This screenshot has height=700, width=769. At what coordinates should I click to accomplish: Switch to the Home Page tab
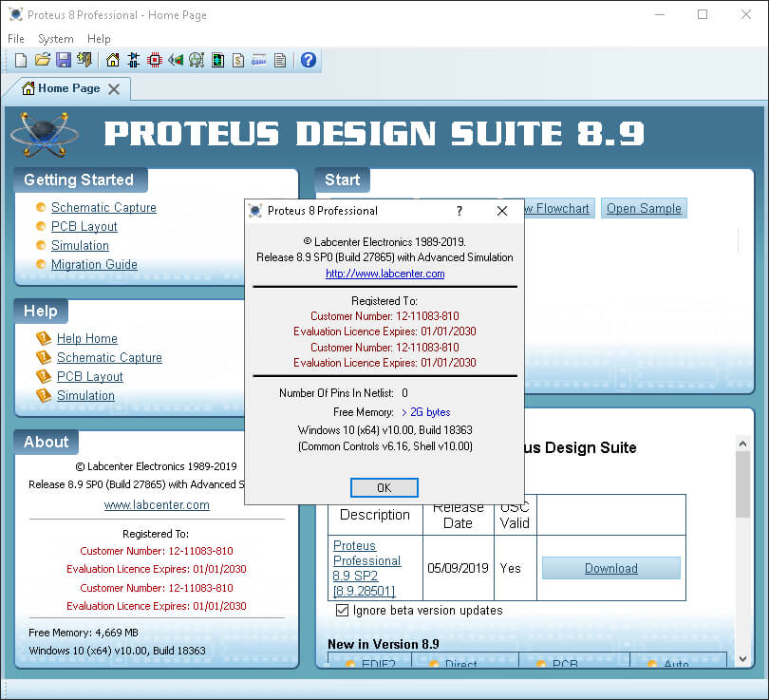66,87
